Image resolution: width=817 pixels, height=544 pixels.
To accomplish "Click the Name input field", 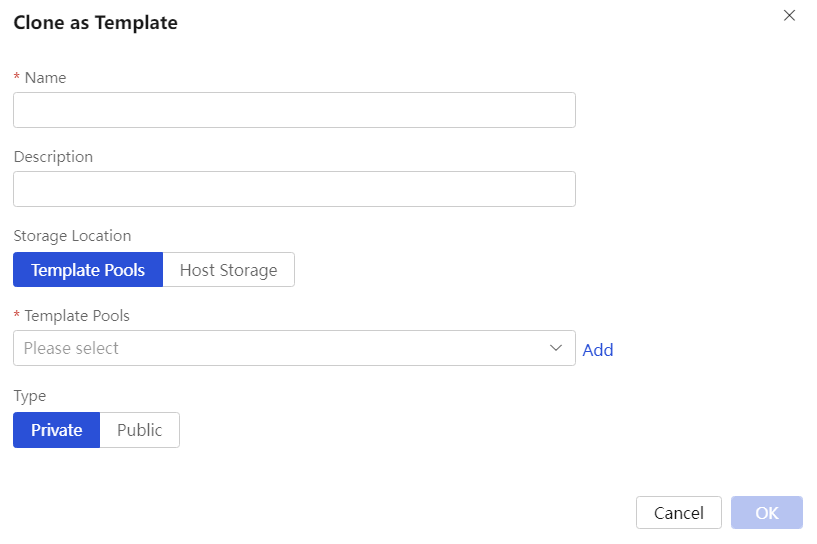I will (294, 110).
